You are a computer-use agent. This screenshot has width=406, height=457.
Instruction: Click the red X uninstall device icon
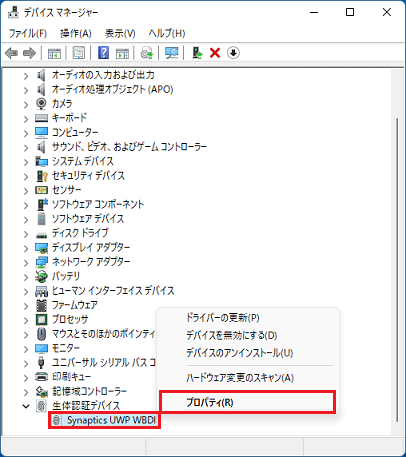215,53
